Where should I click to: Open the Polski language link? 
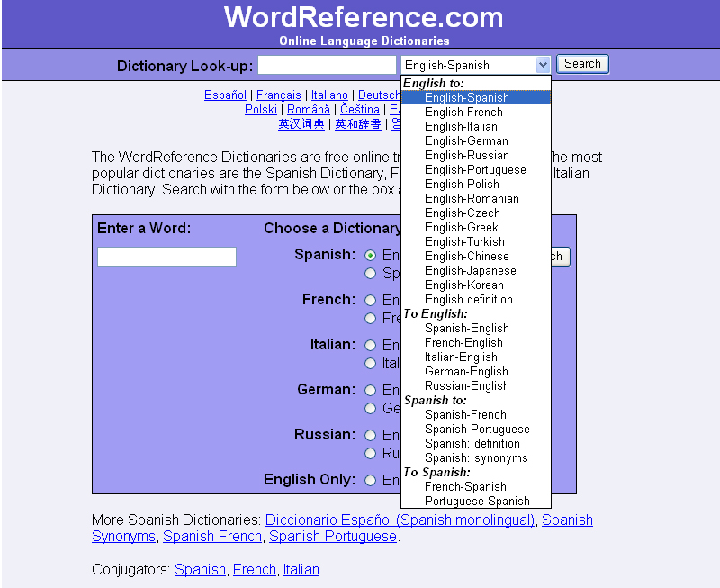tap(261, 109)
